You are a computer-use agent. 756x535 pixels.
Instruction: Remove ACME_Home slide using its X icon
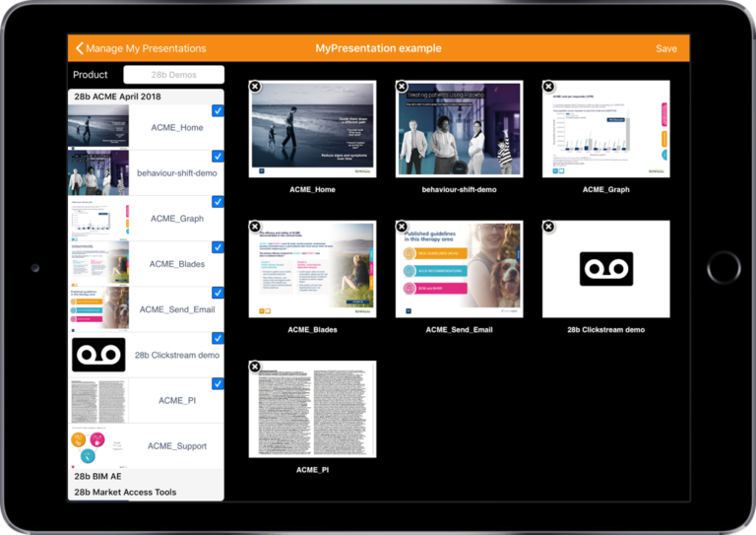coord(255,87)
